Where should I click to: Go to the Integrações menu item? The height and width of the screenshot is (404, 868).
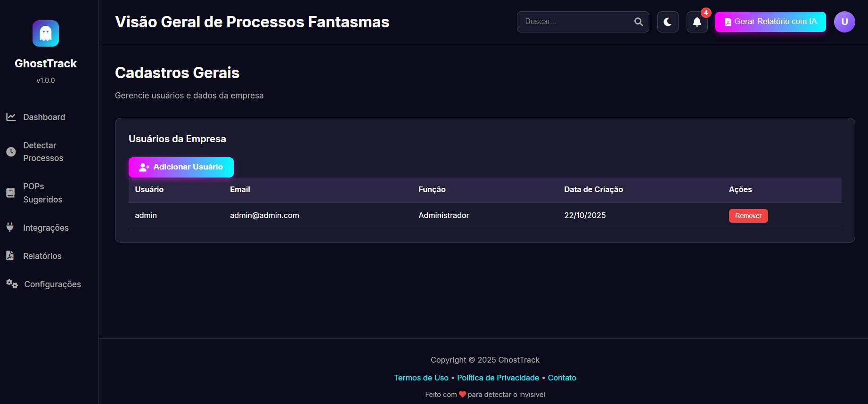46,228
